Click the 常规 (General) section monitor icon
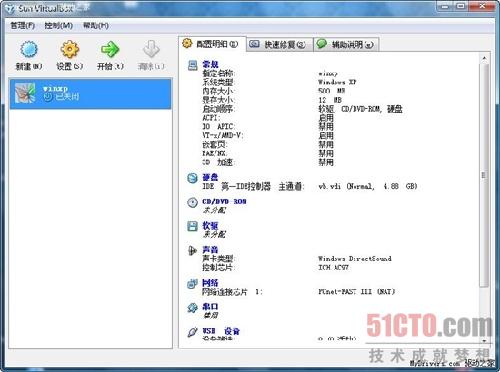 pyautogui.click(x=193, y=65)
